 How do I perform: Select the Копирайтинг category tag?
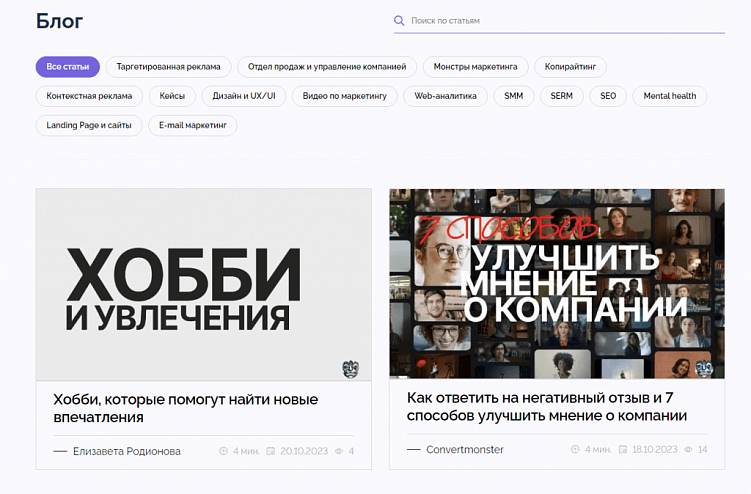point(570,67)
